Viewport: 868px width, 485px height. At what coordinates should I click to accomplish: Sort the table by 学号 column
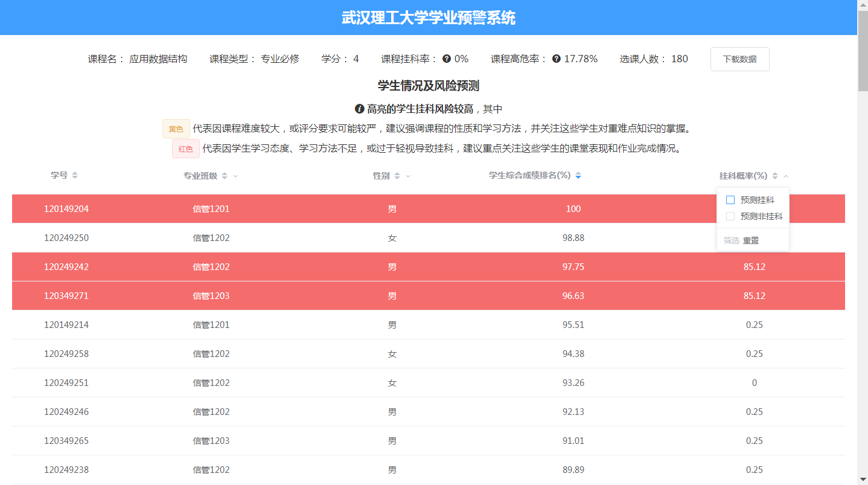[75, 175]
